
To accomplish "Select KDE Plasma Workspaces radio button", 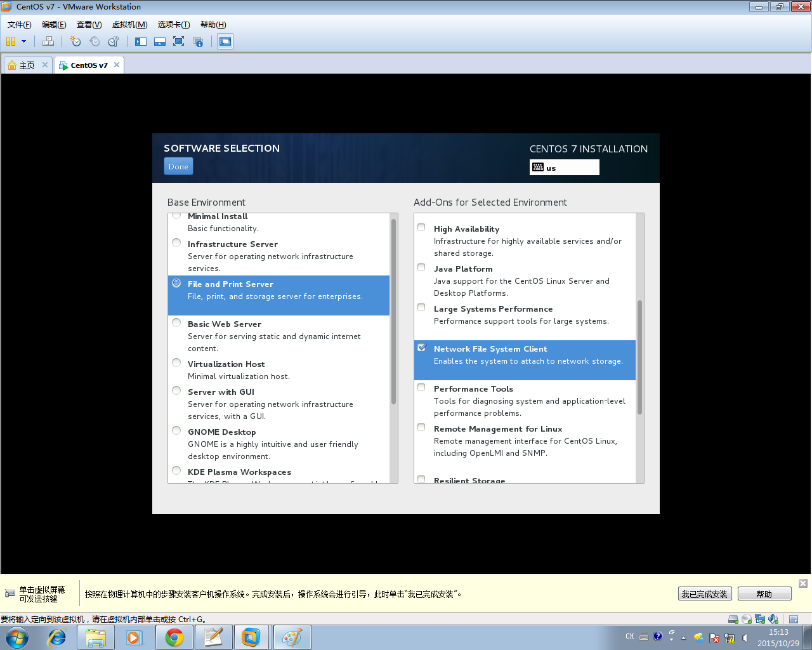I will pos(176,470).
